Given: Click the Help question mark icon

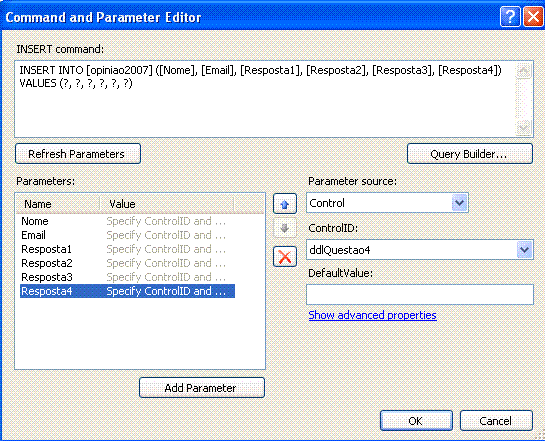Looking at the screenshot, I should [x=510, y=16].
